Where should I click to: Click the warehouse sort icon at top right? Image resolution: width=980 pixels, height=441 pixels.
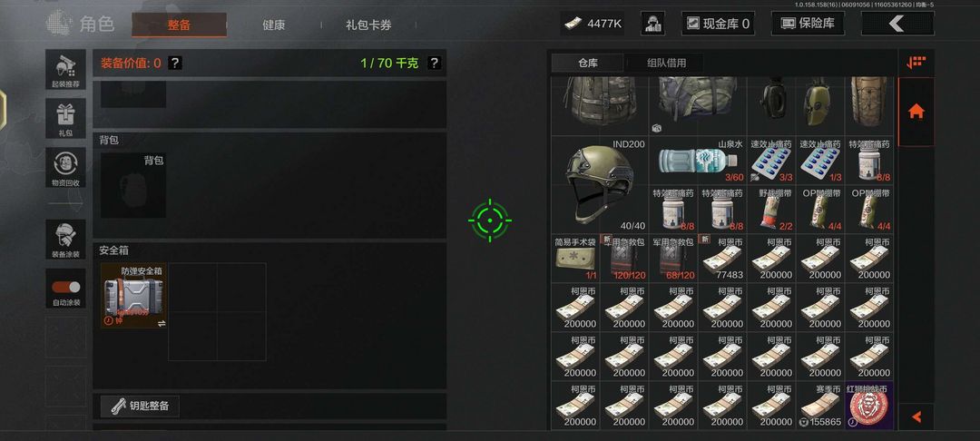pyautogui.click(x=916, y=63)
